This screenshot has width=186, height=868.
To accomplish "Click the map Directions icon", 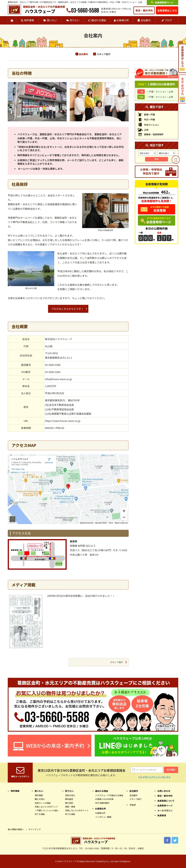I will [x=49, y=461].
